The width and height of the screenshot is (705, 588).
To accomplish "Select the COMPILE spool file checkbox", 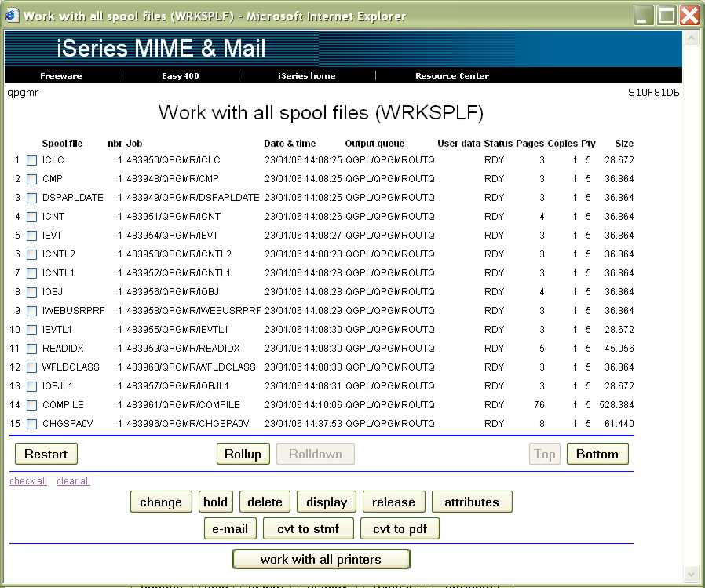I will point(31,406).
